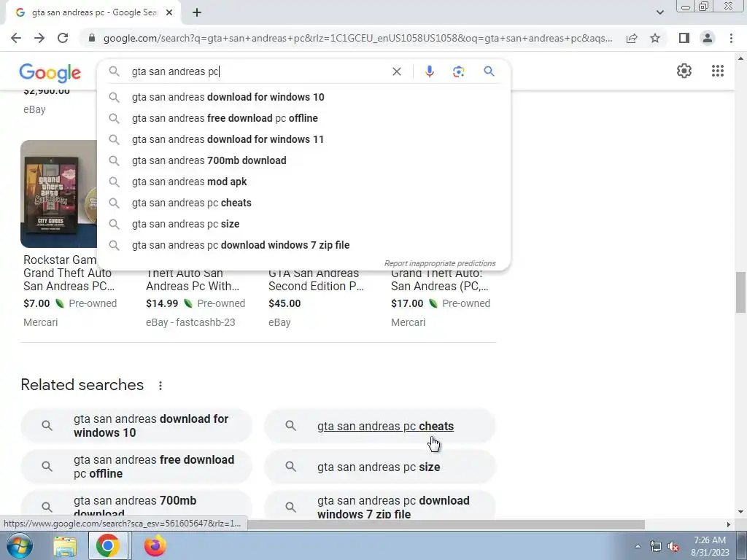Search by voice with the microphone
This screenshot has width=747, height=560.
[429, 71]
